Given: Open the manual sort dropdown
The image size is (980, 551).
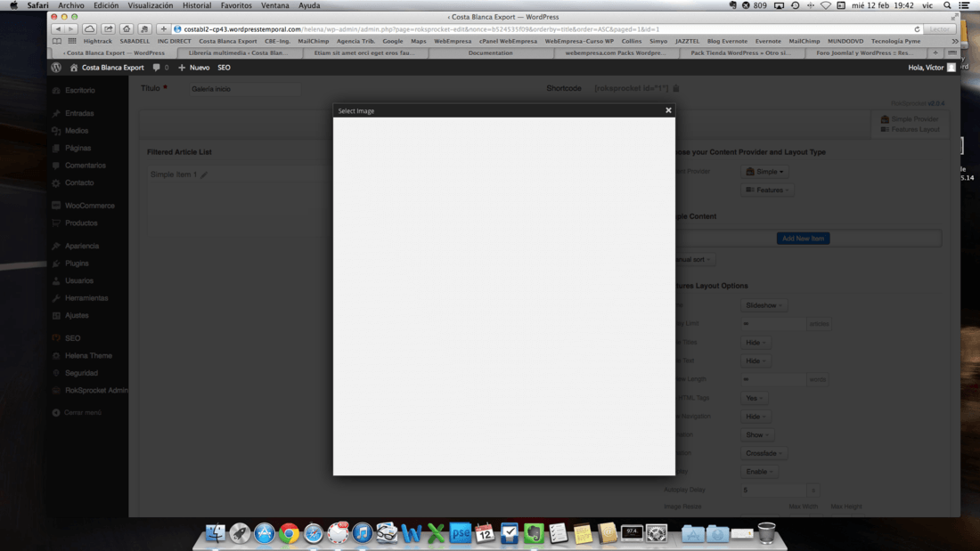Looking at the screenshot, I should click(x=690, y=259).
